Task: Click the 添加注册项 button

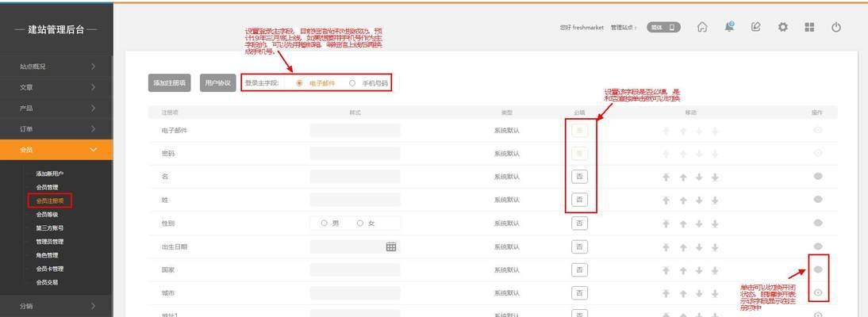Action: [169, 83]
